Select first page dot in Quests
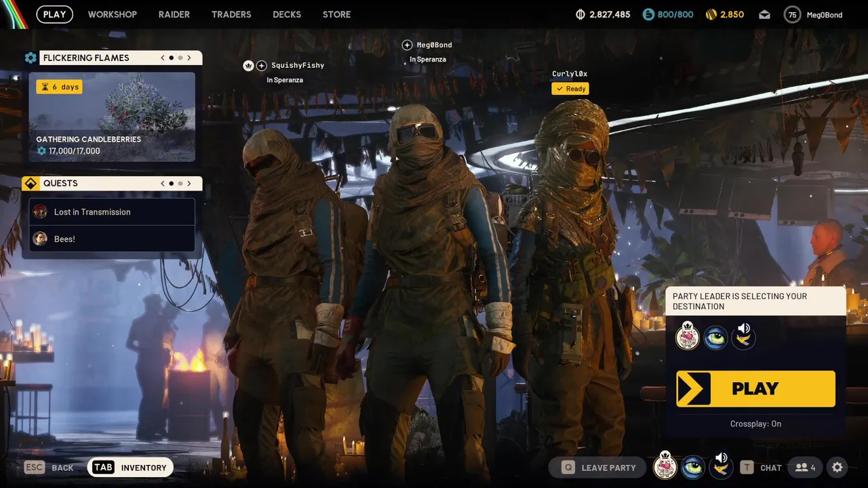Viewport: 868px width, 488px height. 172,184
